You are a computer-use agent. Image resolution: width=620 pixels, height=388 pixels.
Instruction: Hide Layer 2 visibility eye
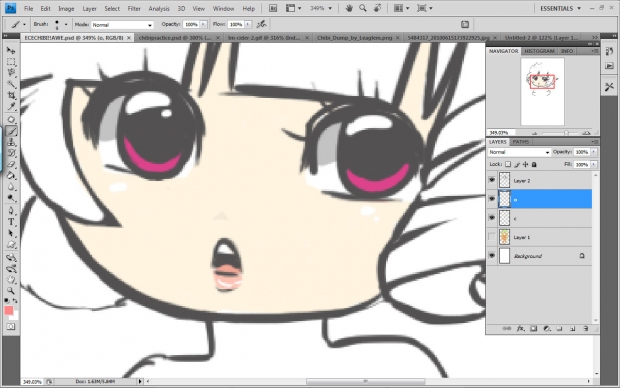point(492,180)
